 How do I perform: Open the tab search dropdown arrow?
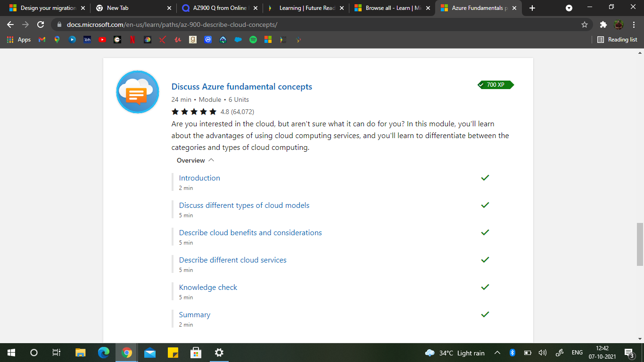(569, 8)
